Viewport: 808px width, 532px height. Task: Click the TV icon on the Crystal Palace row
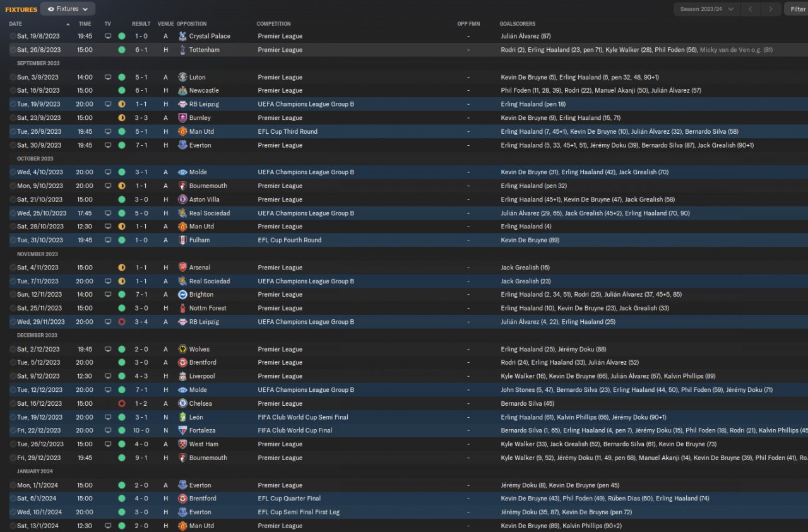(x=108, y=36)
